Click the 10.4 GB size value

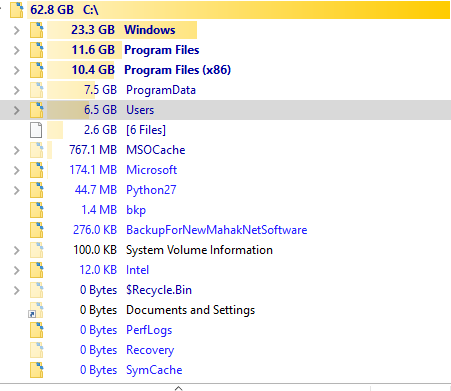93,70
